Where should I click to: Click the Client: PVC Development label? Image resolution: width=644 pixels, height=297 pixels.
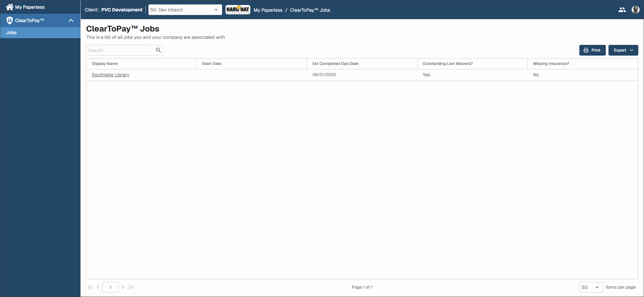[114, 10]
